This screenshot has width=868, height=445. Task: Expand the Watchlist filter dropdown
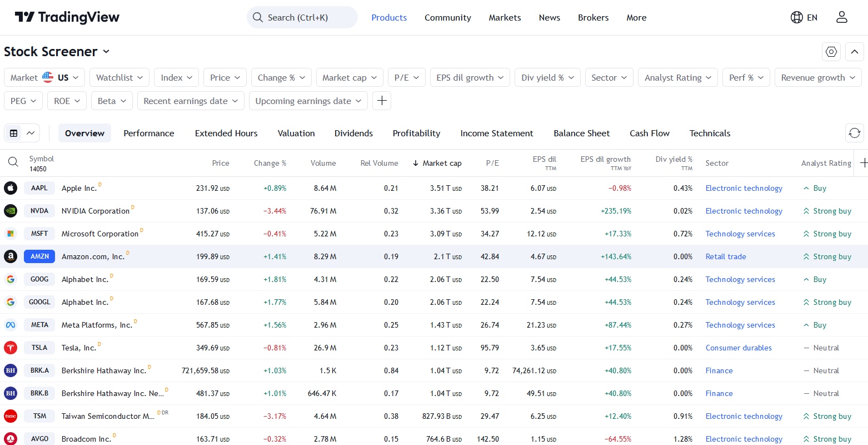tap(119, 77)
